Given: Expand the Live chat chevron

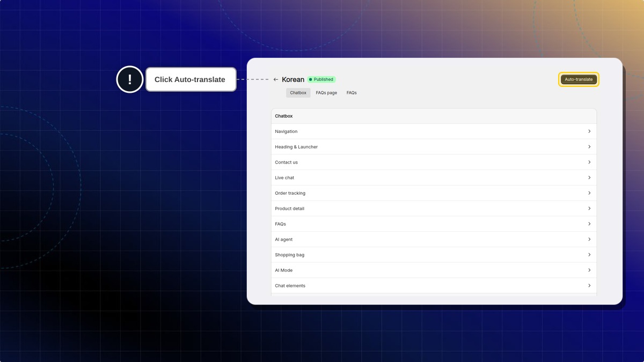Looking at the screenshot, I should (x=589, y=178).
